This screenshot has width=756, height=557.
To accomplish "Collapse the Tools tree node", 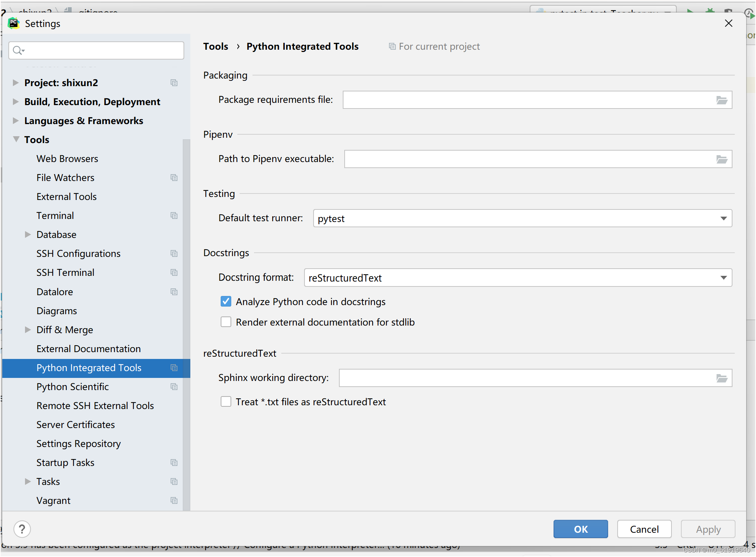I will tap(16, 139).
